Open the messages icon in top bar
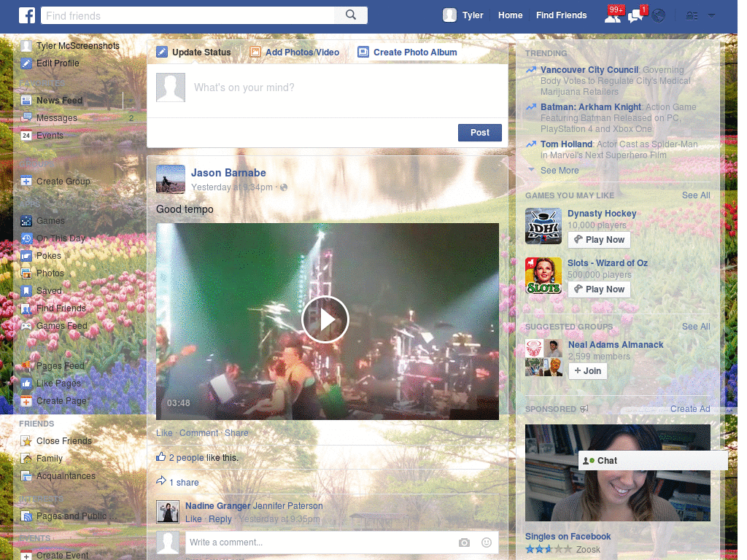Image resolution: width=747 pixels, height=560 pixels. coord(635,16)
